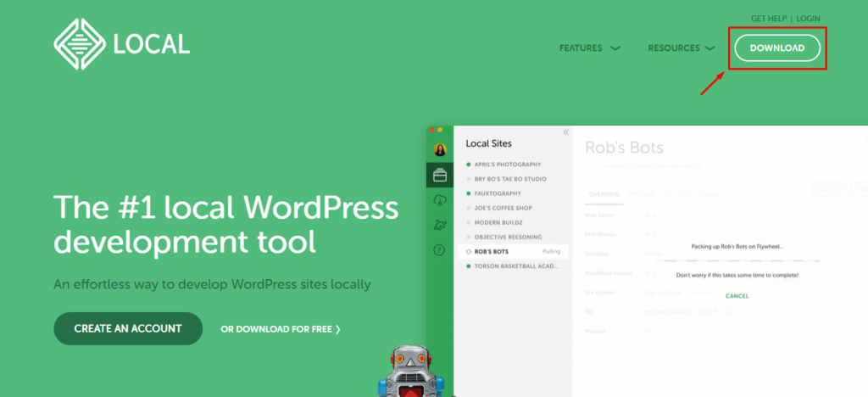Collapse the Local Sites panel with double chevron
The image size is (868, 397).
(565, 132)
